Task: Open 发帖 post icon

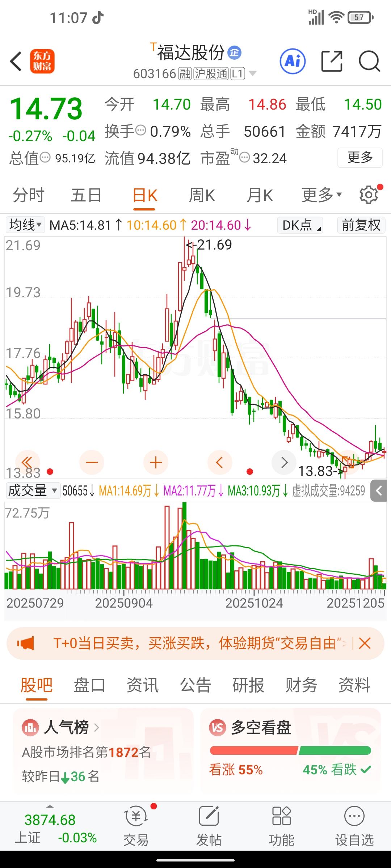Action: tap(209, 826)
